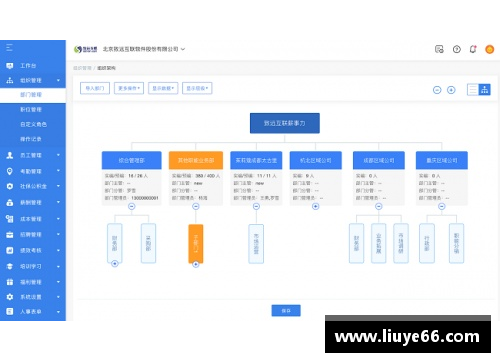This screenshot has height=362, width=500.
Task: Click the 社保公积金 shield icon
Action: [x=10, y=186]
